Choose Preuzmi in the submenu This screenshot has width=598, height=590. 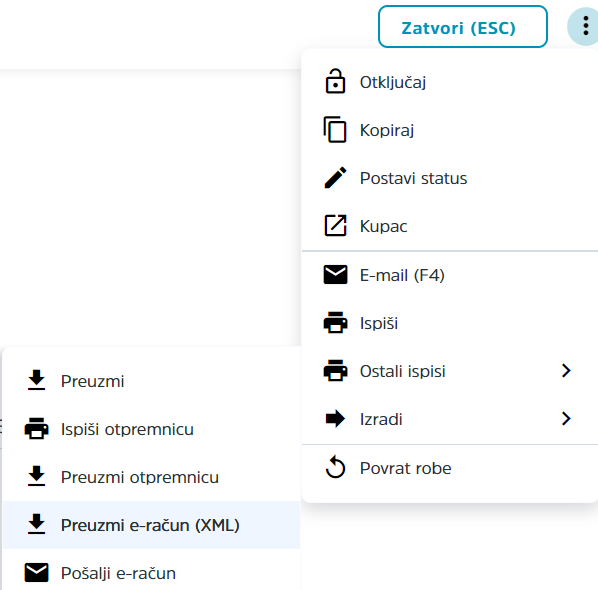tap(151, 381)
